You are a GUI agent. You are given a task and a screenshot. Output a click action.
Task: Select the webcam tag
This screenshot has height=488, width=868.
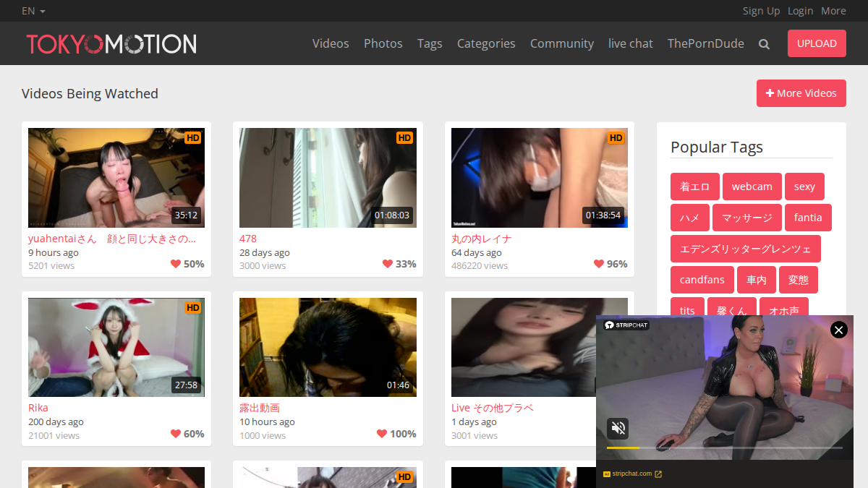click(752, 187)
